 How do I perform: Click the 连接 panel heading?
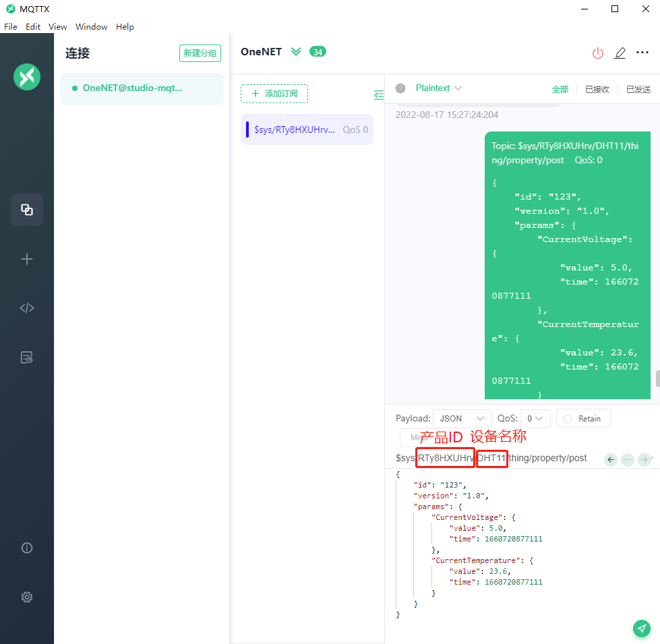(x=78, y=53)
